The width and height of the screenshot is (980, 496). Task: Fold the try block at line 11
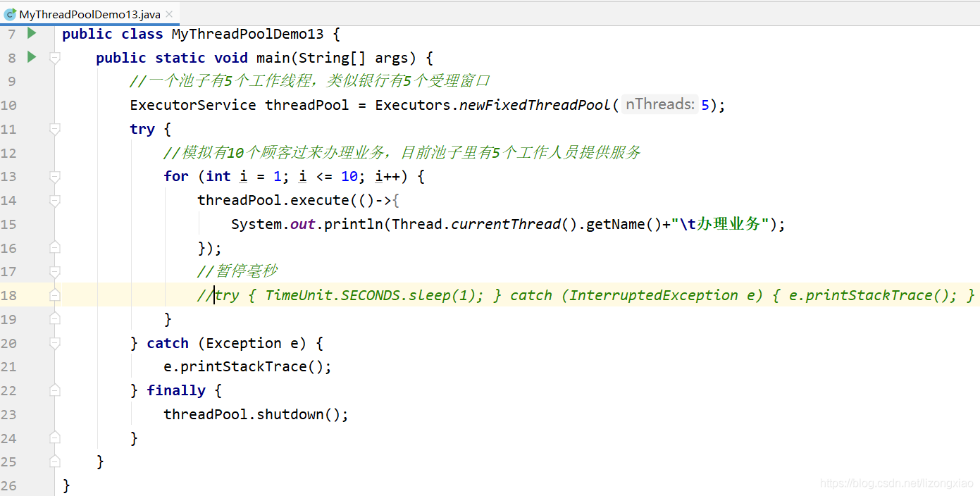[x=55, y=129]
